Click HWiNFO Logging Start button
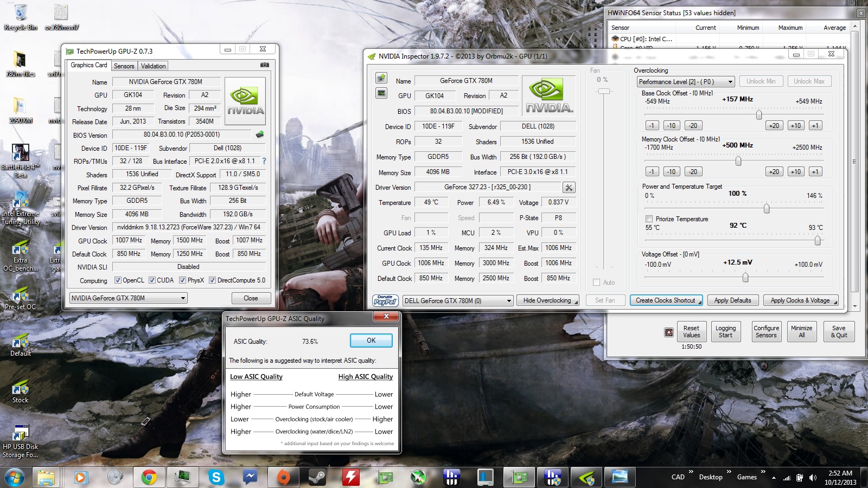Screen dimensions: 868x488 725,331
